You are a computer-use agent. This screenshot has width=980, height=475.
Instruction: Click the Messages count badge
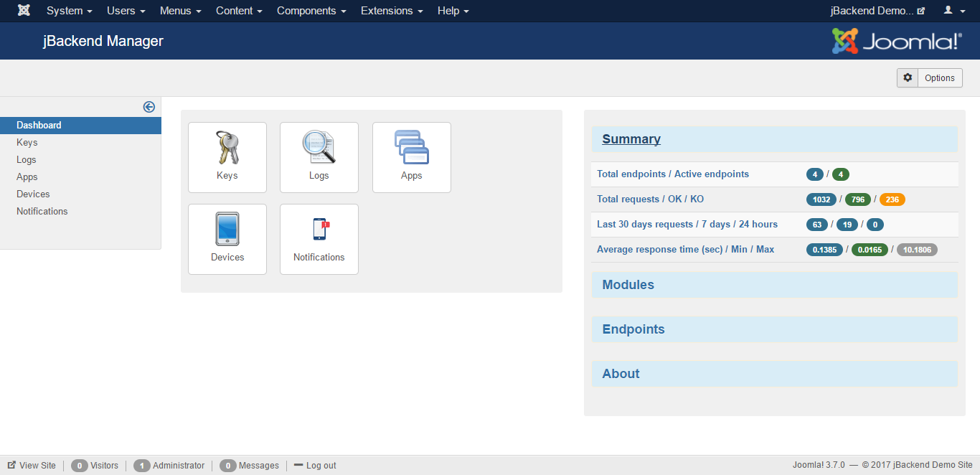pyautogui.click(x=228, y=466)
